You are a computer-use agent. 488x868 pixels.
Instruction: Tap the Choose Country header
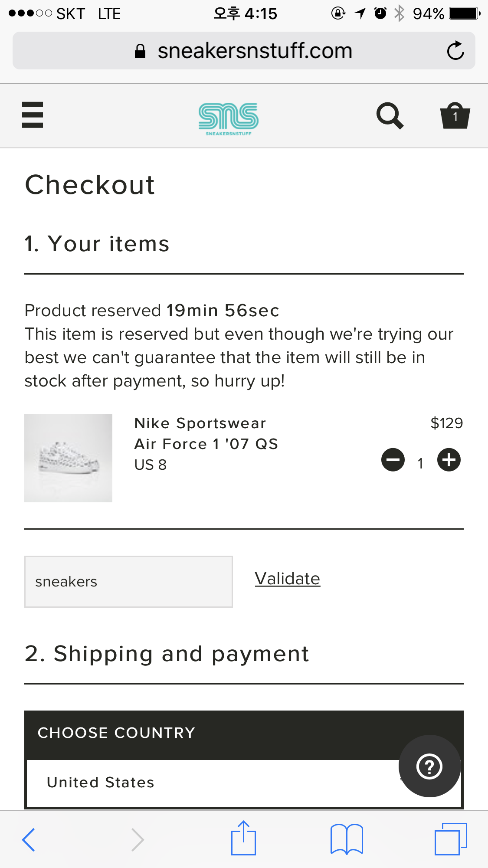(x=116, y=733)
